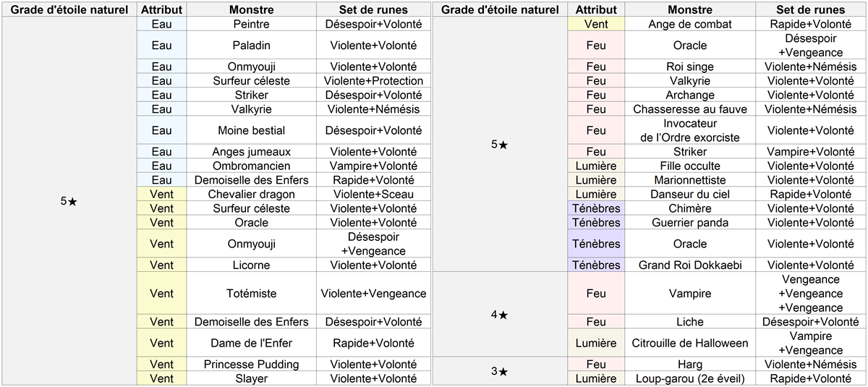Click the triple Vengeance rune set cell
This screenshot has height=387, width=868.
coord(810,294)
